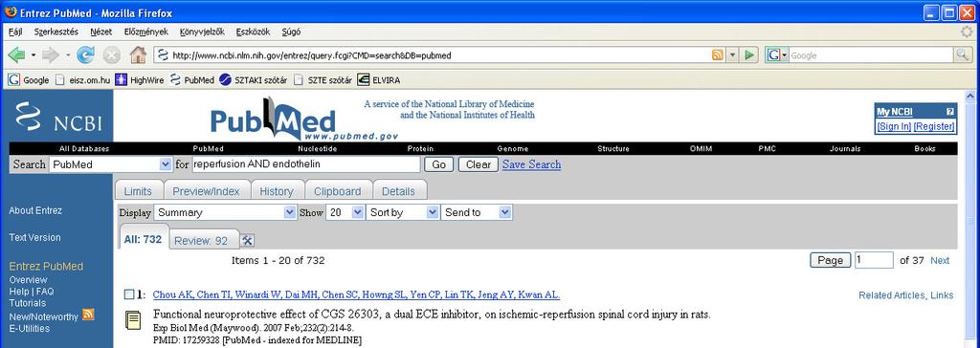Switch to the Clipboard tab
Viewport: 980px width, 348px height.
(x=338, y=191)
